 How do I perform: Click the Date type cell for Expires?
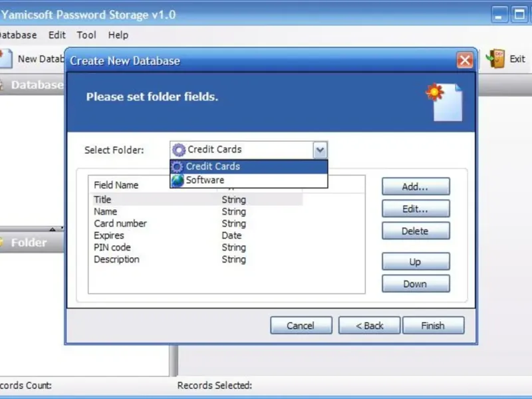(231, 235)
